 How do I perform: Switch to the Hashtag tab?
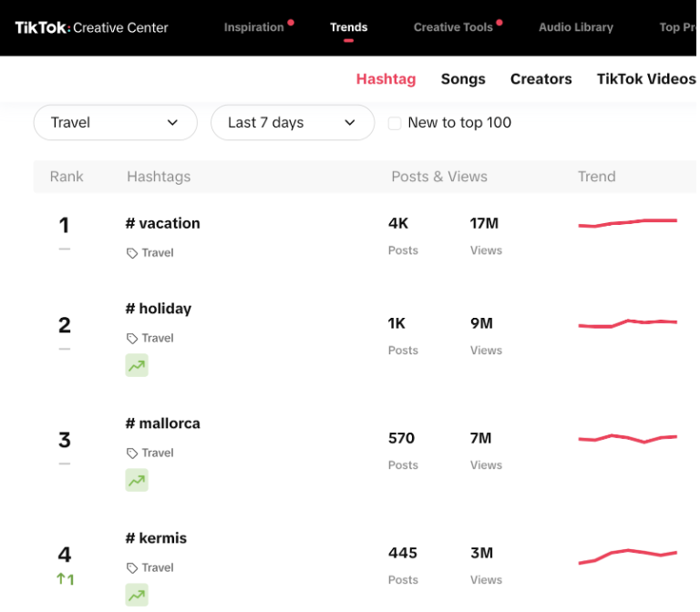tap(386, 79)
